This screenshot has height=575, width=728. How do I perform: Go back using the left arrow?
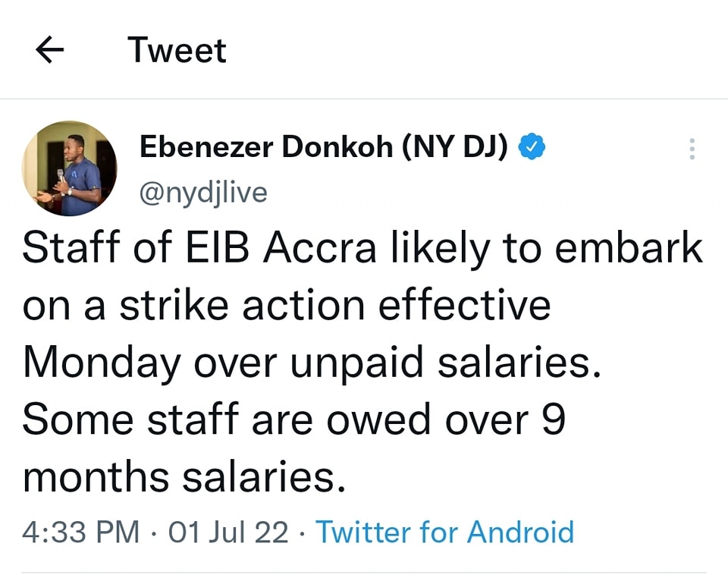click(x=50, y=50)
